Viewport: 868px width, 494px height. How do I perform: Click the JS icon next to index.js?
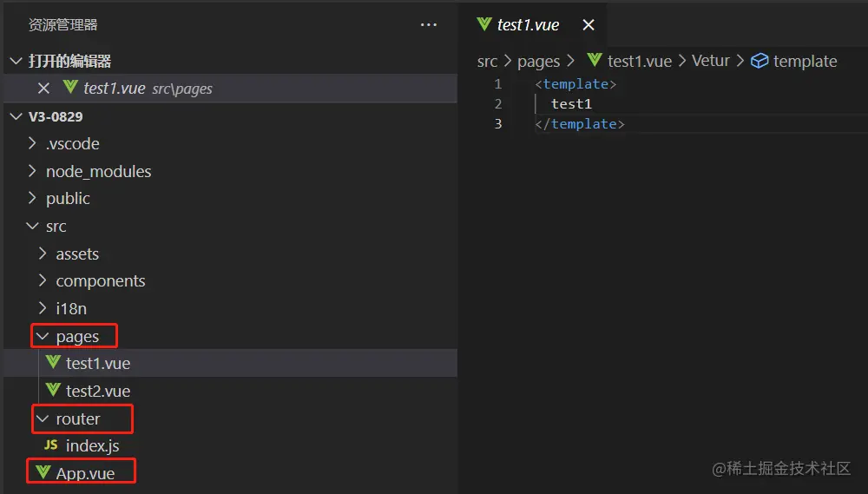[x=51, y=445]
